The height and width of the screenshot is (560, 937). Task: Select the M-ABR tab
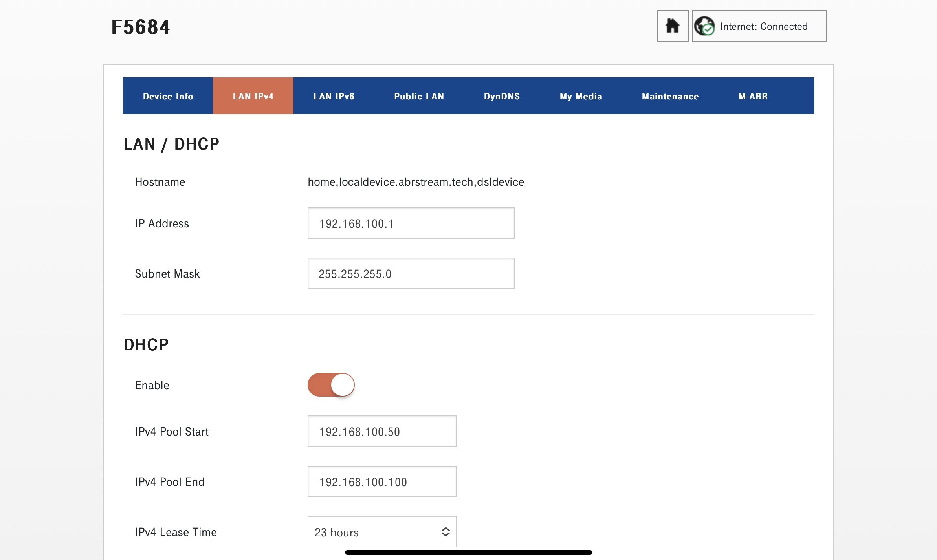[753, 96]
